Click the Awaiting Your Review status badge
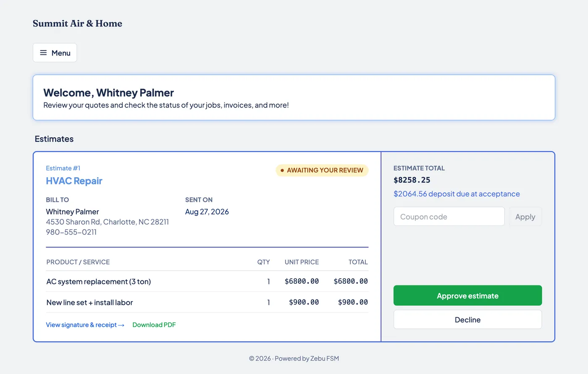 pyautogui.click(x=322, y=170)
